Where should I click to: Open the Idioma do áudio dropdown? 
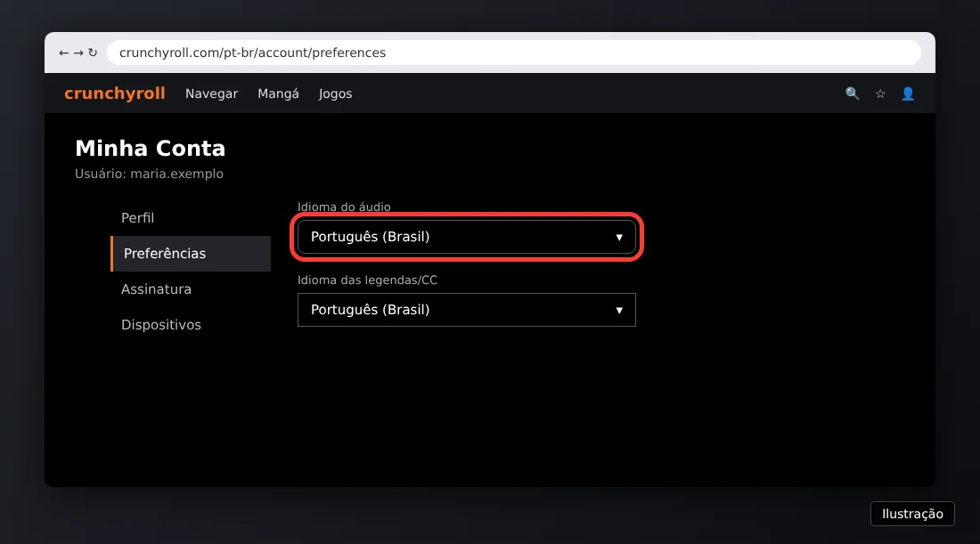[x=466, y=237]
